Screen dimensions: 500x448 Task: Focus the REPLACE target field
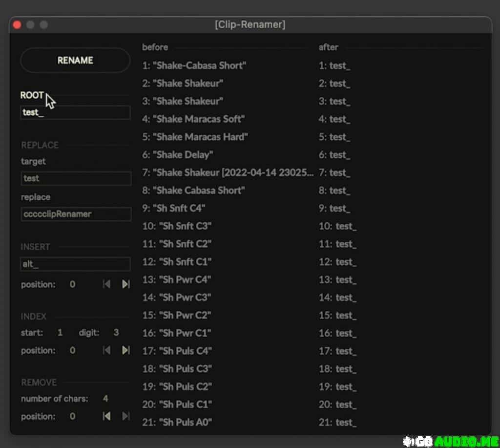[x=75, y=178]
